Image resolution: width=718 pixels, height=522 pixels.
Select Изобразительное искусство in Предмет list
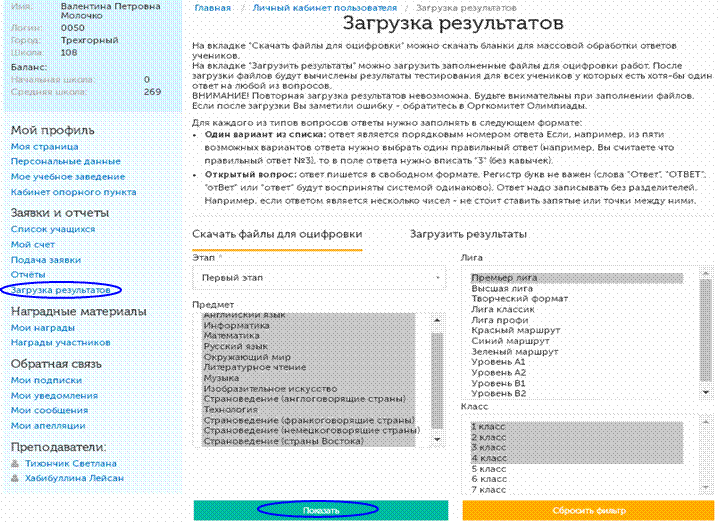309,389
